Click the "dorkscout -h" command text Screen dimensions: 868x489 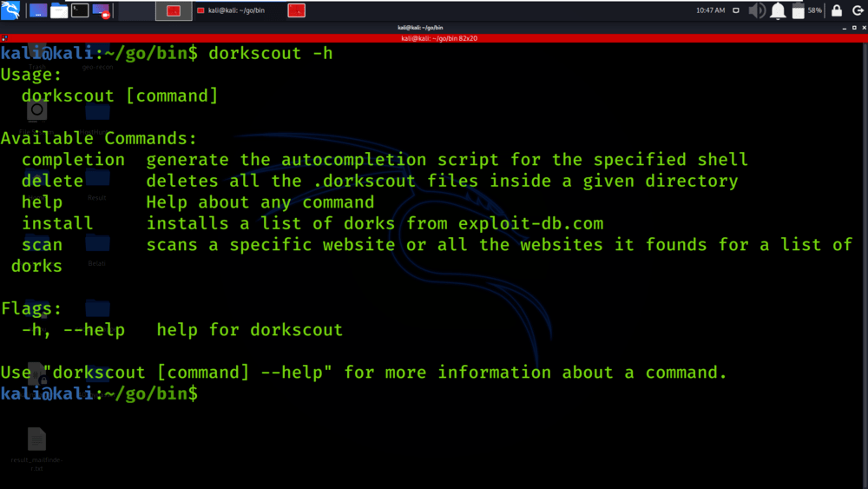click(x=271, y=53)
